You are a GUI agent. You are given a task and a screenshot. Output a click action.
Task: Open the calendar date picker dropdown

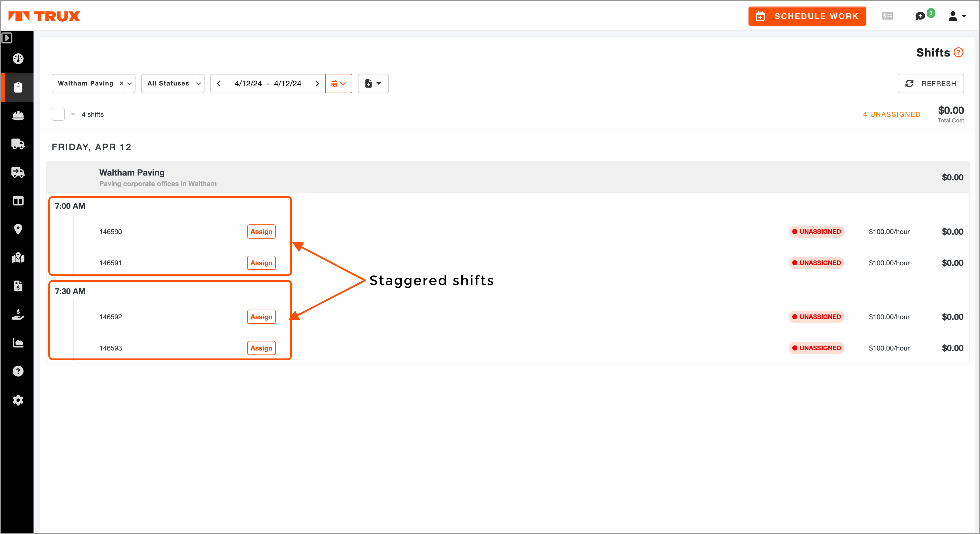339,83
